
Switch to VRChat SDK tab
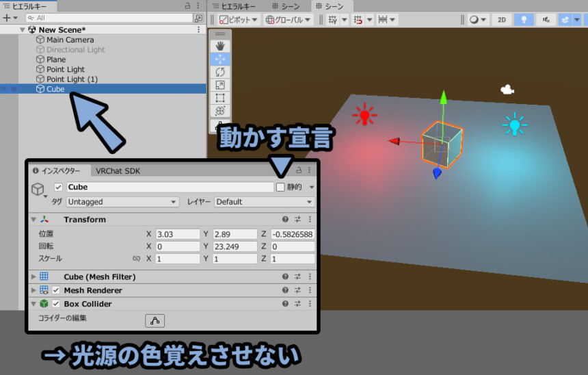point(118,171)
